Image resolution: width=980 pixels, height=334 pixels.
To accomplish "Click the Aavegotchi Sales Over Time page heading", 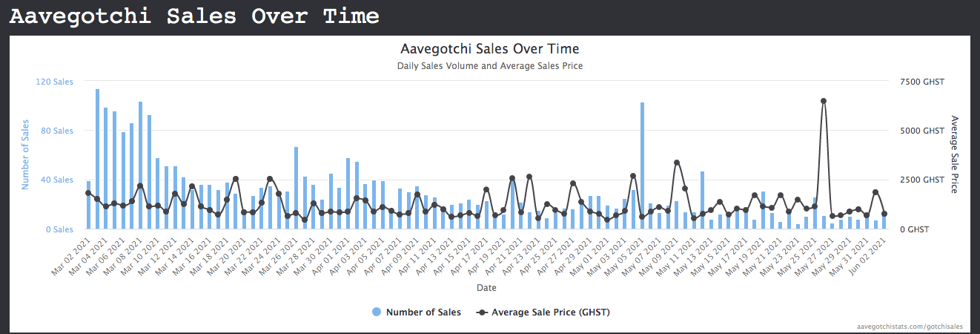I will [194, 16].
